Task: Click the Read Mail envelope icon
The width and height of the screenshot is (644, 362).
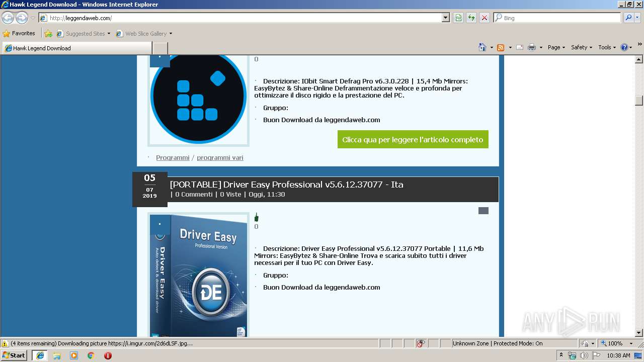Action: click(x=520, y=47)
